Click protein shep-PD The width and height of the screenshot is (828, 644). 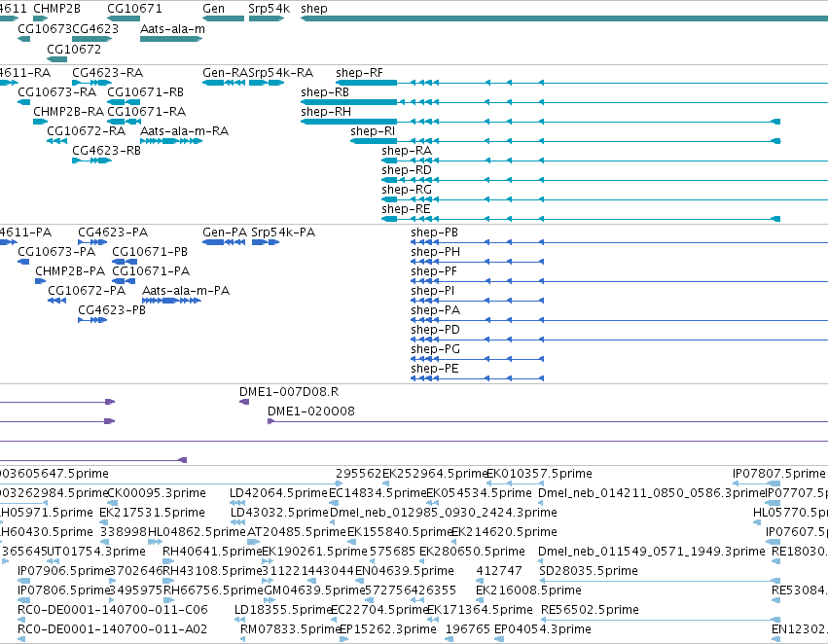pyautogui.click(x=620, y=340)
